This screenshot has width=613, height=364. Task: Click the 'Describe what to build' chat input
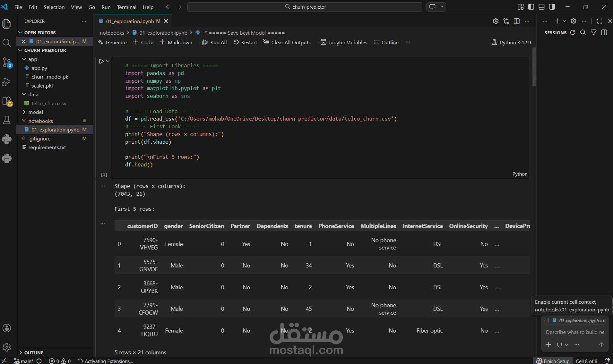coord(574,332)
